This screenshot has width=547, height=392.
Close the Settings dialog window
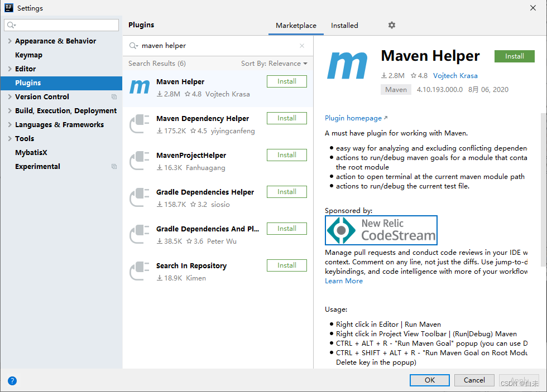(x=532, y=8)
